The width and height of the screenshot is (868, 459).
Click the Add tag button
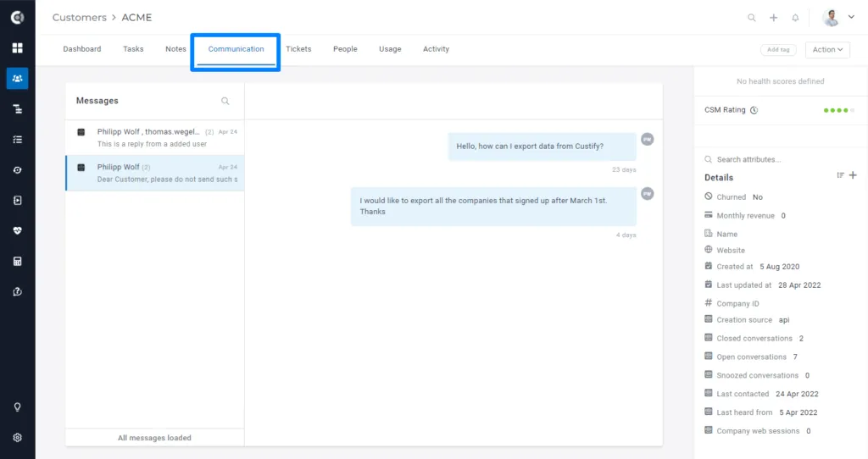pyautogui.click(x=778, y=49)
